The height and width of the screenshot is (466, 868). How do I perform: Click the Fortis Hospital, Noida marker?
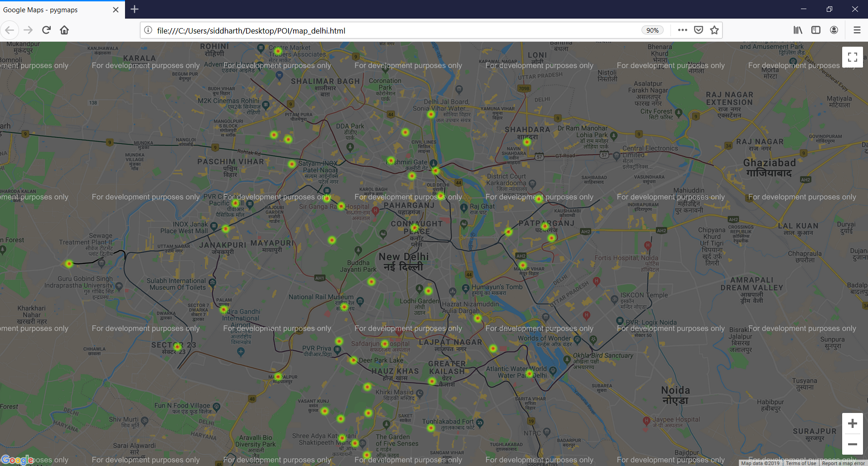click(648, 245)
